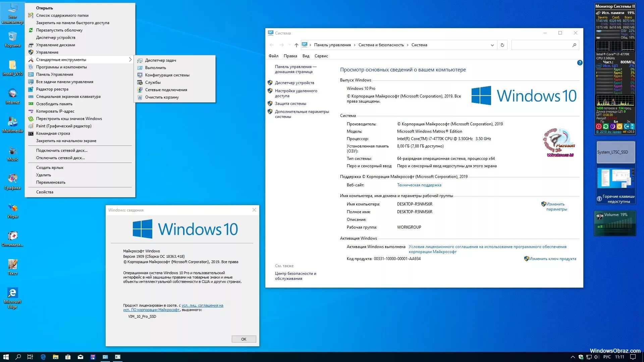Click the clock showing 11:11

pos(620,357)
